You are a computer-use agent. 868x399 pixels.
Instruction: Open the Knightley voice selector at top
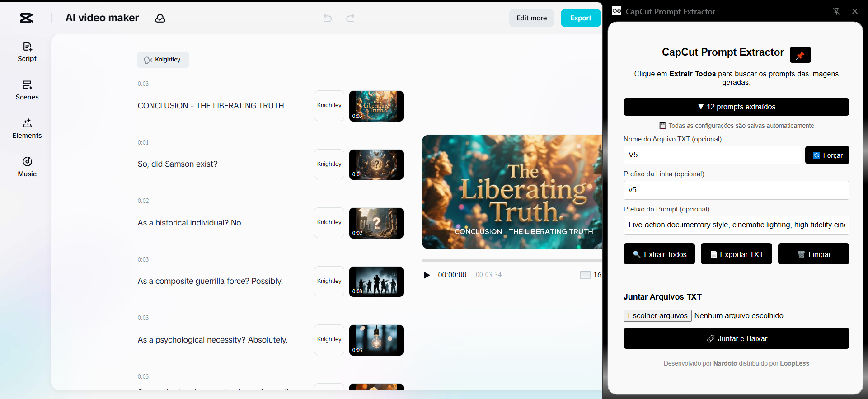163,60
